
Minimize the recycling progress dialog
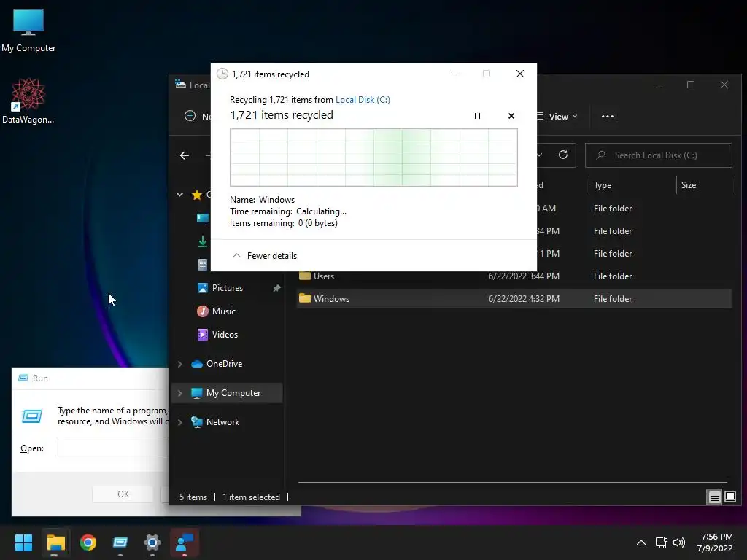point(454,74)
